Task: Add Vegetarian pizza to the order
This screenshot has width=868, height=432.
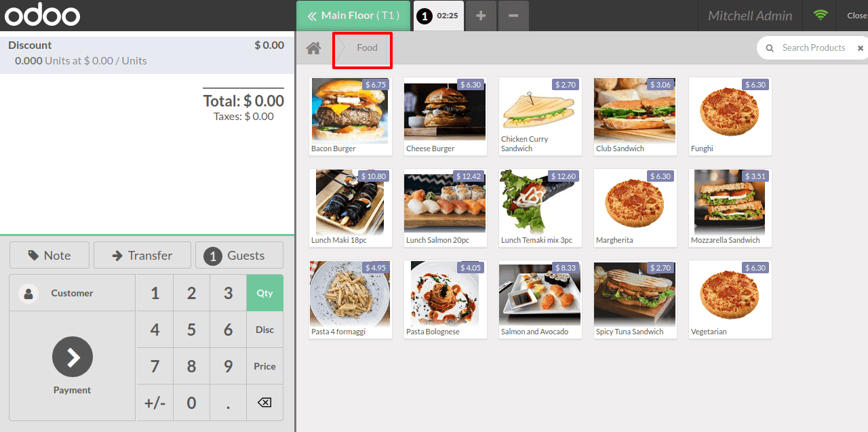Action: (730, 300)
